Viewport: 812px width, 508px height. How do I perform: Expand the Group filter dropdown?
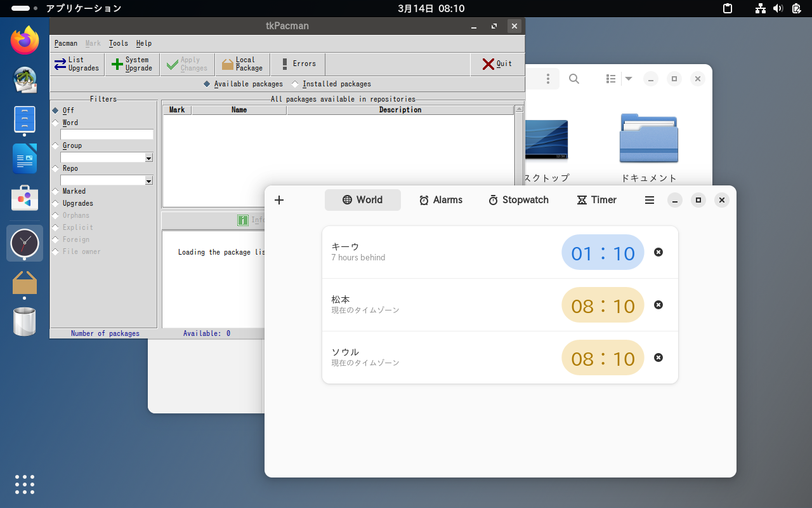[x=149, y=157]
